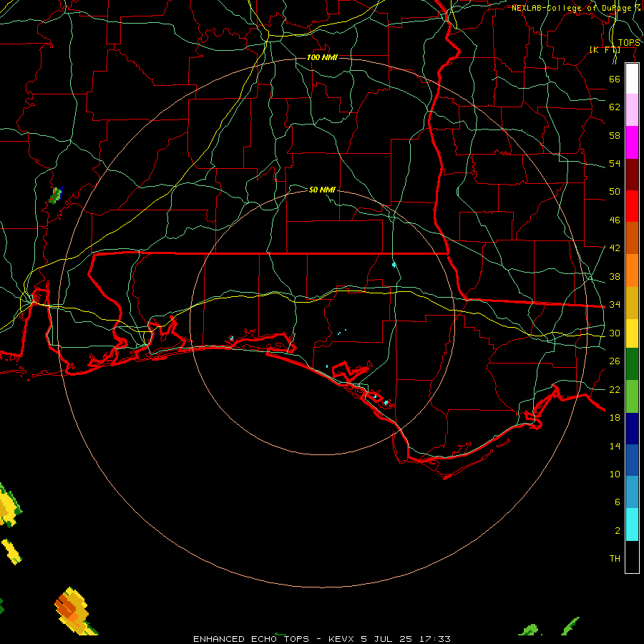Screen dimensions: 644x644
Task: Click legend value 38
Action: [615, 276]
